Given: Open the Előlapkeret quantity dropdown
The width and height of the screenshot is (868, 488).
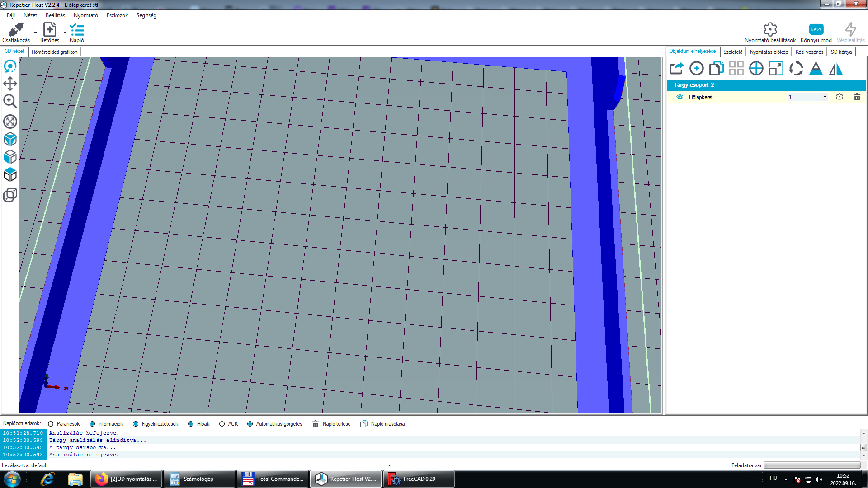Looking at the screenshot, I should click(824, 97).
